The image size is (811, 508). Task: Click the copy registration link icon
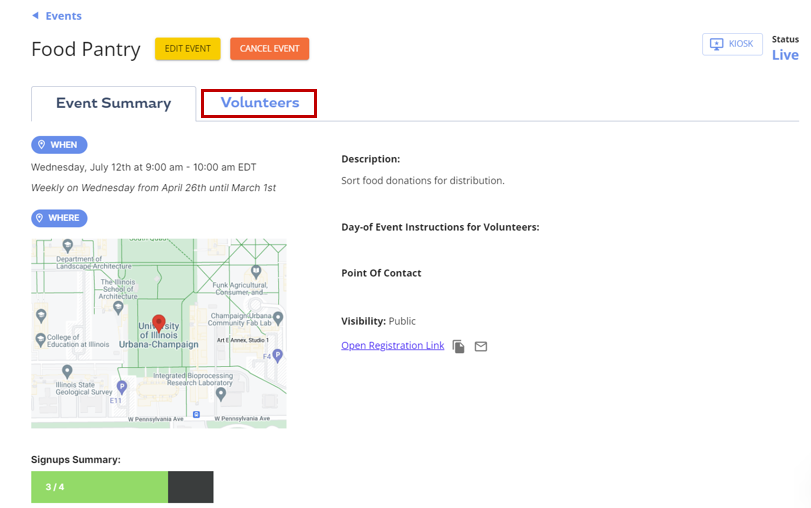pos(458,347)
